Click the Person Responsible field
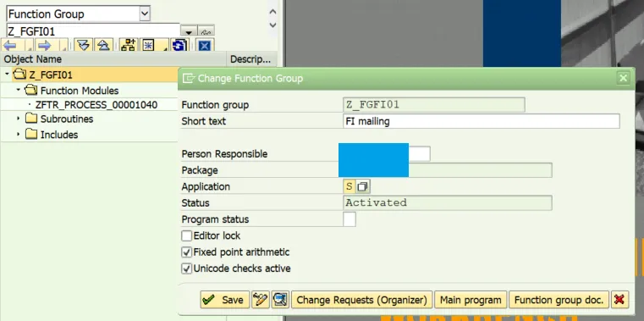The width and height of the screenshot is (644, 321). (x=387, y=153)
